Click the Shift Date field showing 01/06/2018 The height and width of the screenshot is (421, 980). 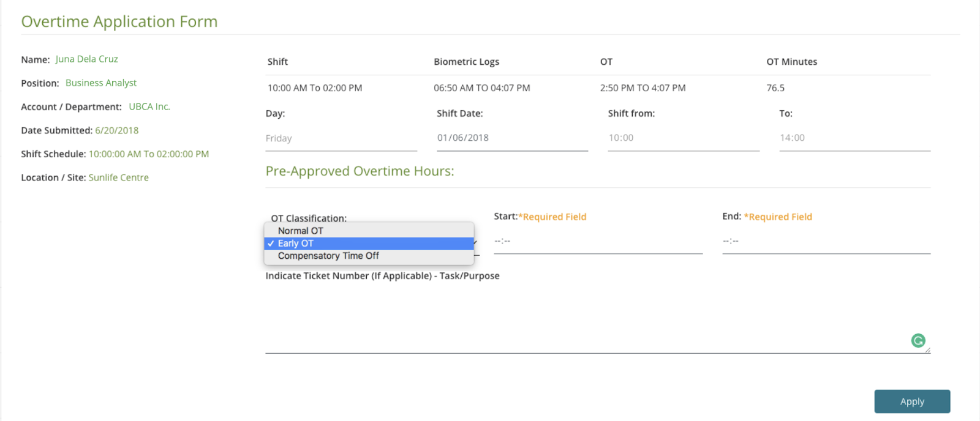[511, 138]
